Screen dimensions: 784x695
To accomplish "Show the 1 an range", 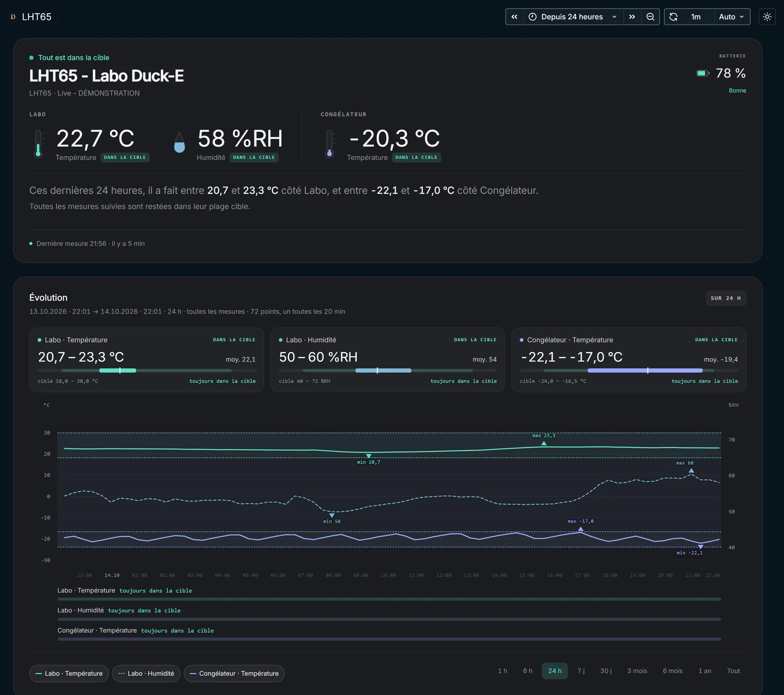I will 705,671.
